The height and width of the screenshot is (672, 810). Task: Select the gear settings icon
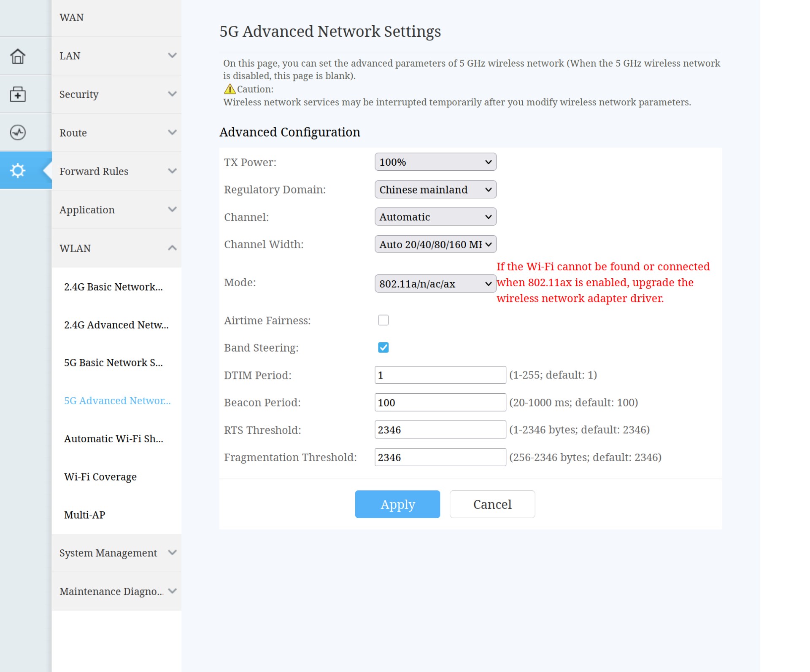[x=18, y=171]
